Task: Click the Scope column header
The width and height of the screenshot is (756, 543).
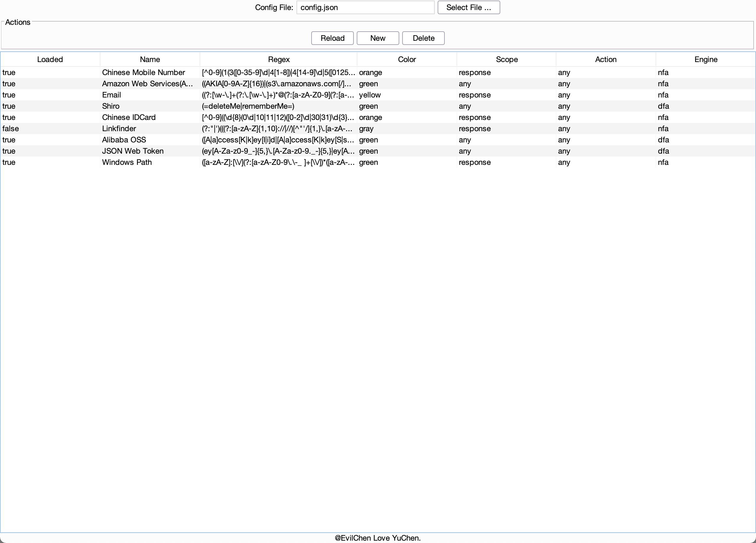Action: 506,59
